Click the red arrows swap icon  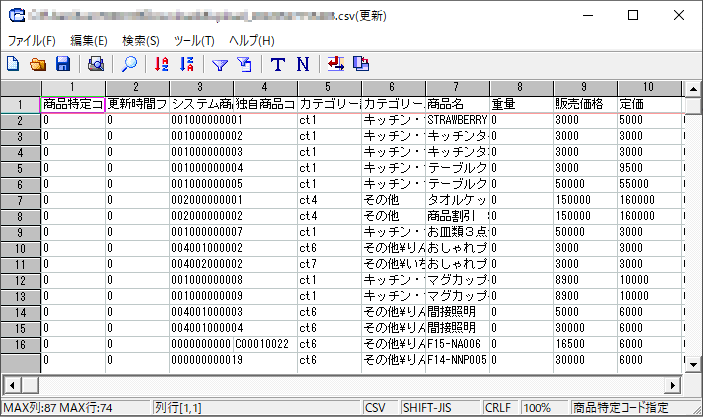coord(336,64)
